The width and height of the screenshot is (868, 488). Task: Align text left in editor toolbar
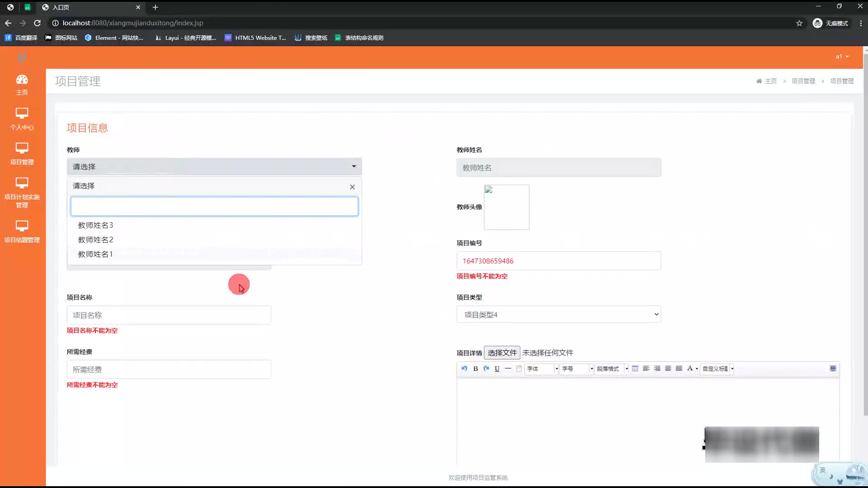tap(646, 369)
